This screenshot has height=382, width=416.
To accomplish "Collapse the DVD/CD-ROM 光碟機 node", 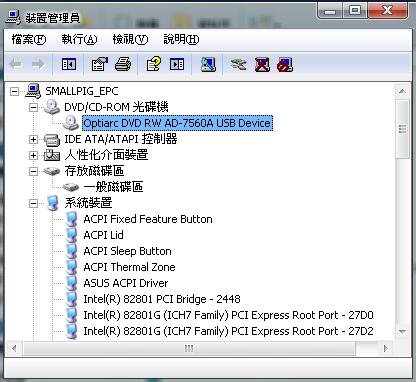I will tap(33, 107).
